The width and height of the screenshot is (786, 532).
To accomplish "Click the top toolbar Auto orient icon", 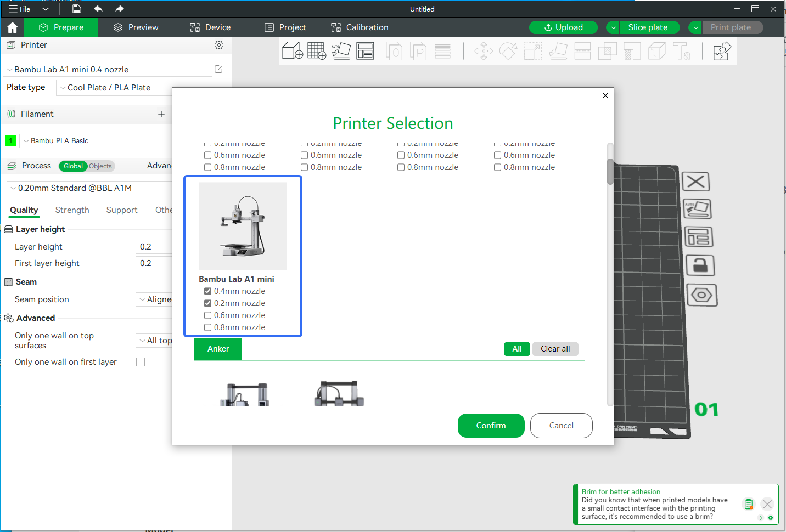I will pos(341,51).
